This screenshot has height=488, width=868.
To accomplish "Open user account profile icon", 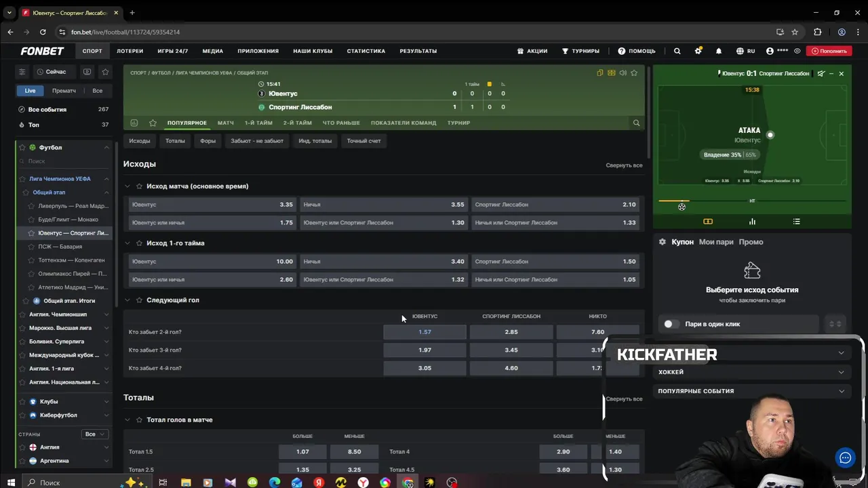I will [770, 51].
